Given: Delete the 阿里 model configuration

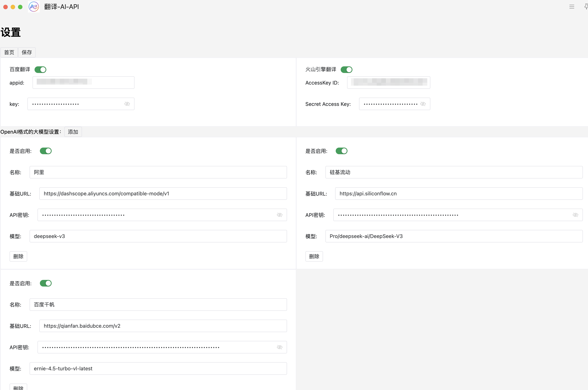Looking at the screenshot, I should click(18, 256).
